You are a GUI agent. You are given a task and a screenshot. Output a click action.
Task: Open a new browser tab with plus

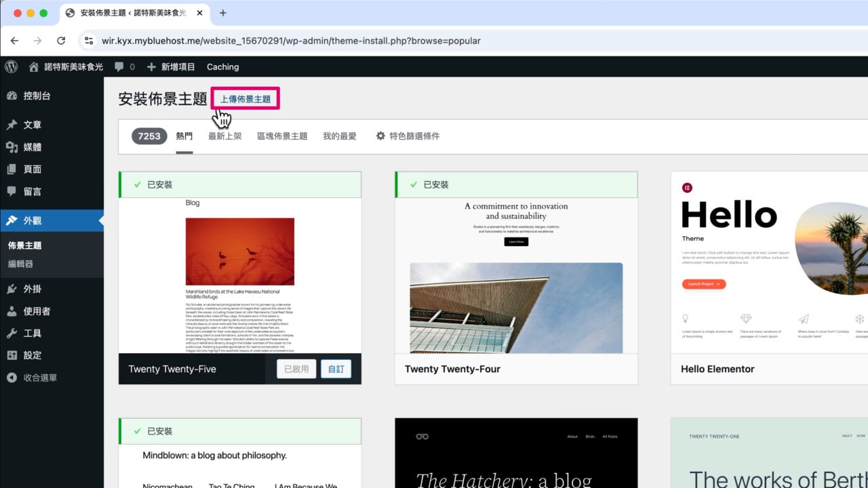coord(222,13)
